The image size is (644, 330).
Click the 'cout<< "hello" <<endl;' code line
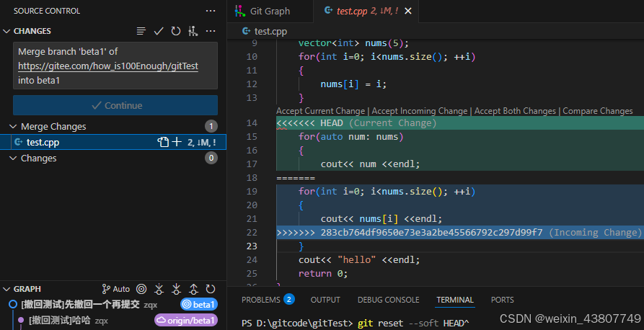coord(359,260)
